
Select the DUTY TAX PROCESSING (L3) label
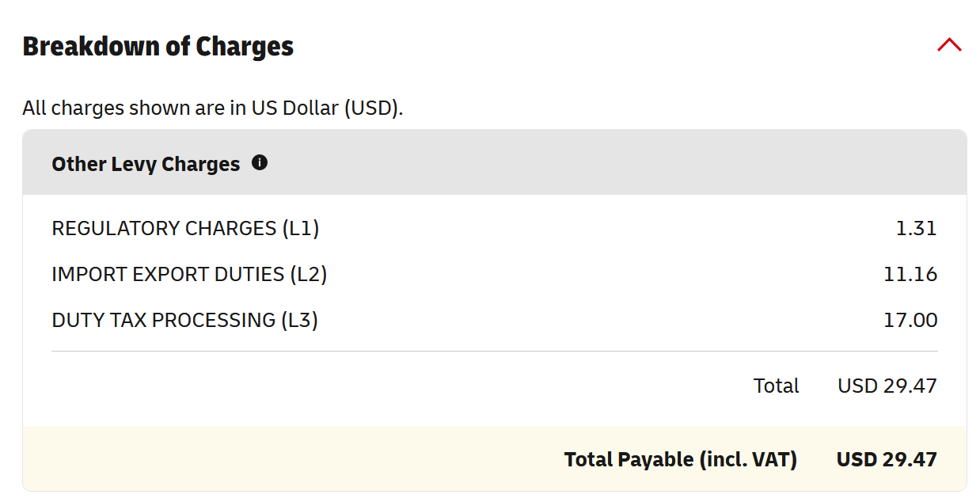[184, 321]
